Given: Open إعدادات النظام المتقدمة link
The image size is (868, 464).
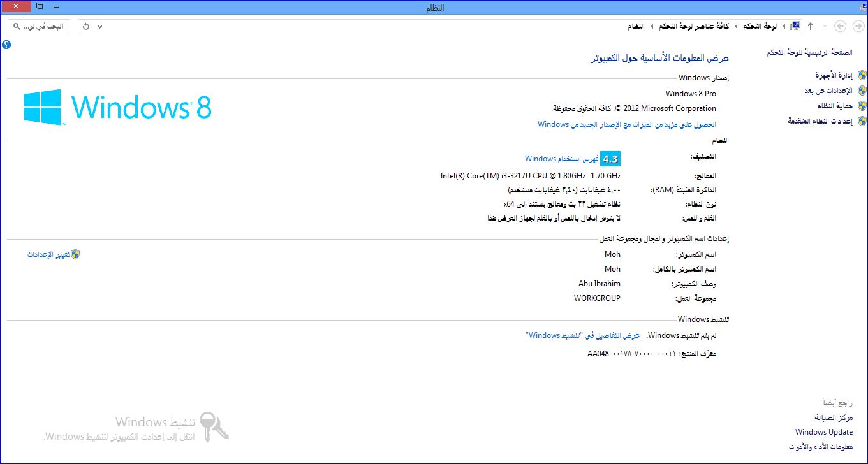Looking at the screenshot, I should pyautogui.click(x=820, y=121).
